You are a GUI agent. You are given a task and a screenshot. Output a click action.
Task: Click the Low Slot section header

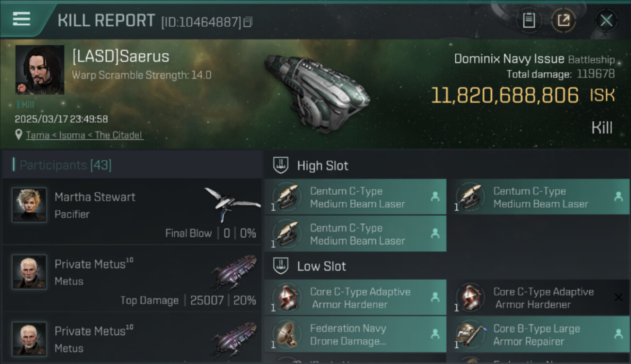tap(321, 266)
